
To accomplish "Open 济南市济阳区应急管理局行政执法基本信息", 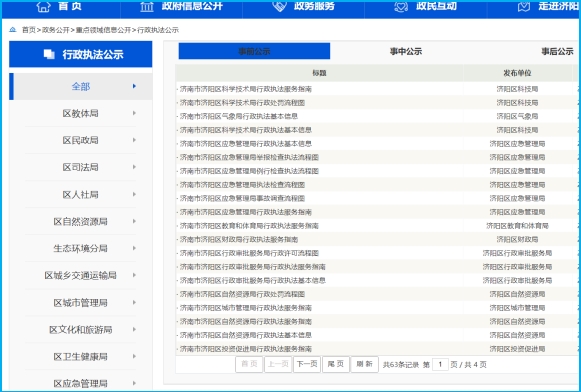I will [246, 144].
